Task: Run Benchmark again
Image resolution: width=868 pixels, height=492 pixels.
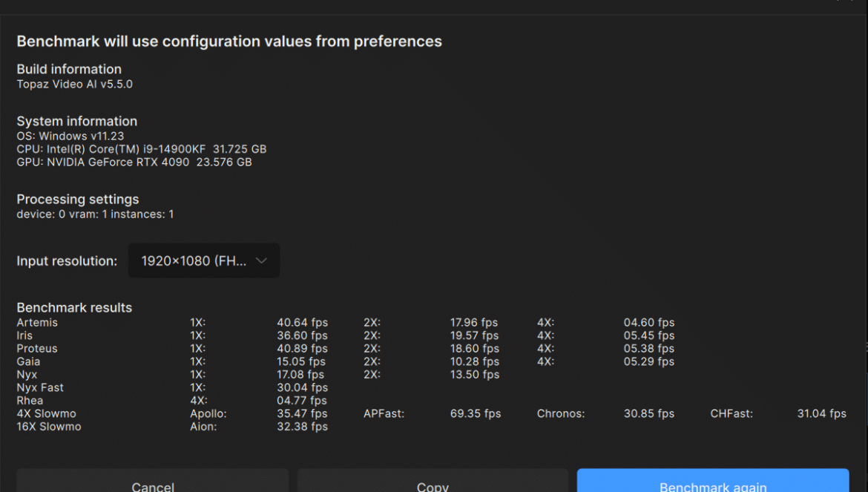Action: (713, 480)
